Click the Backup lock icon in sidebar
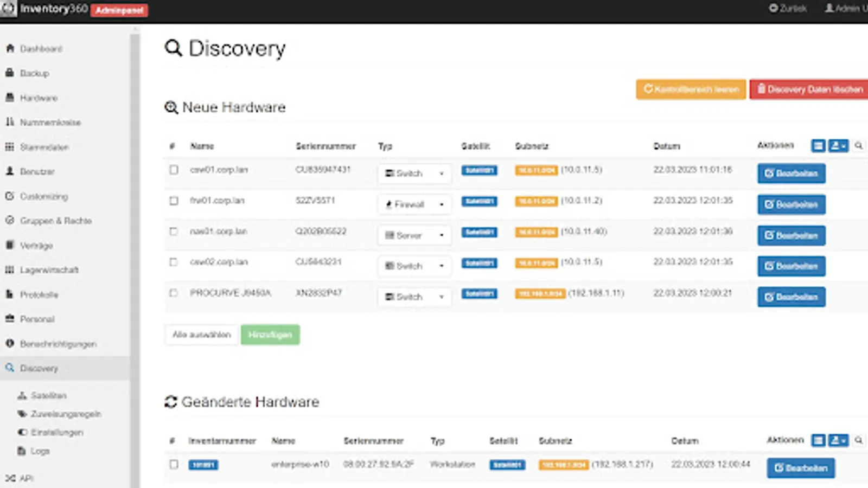This screenshot has height=488, width=868. [x=10, y=73]
